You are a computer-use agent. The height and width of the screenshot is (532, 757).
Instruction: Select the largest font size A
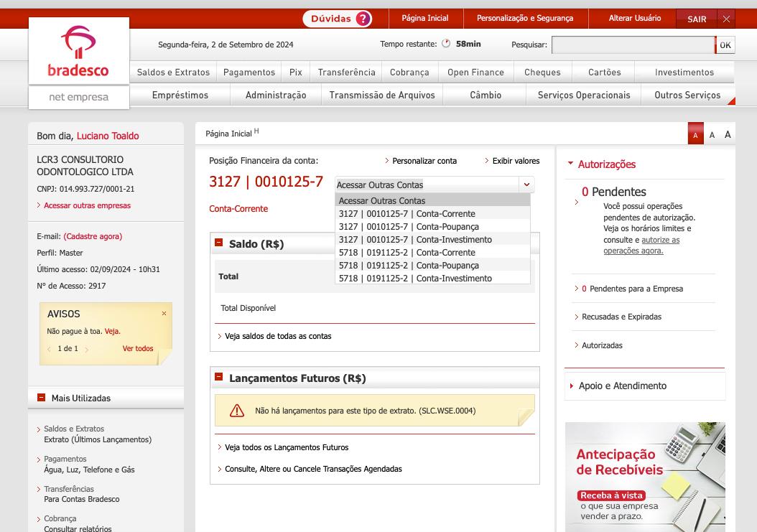(728, 134)
